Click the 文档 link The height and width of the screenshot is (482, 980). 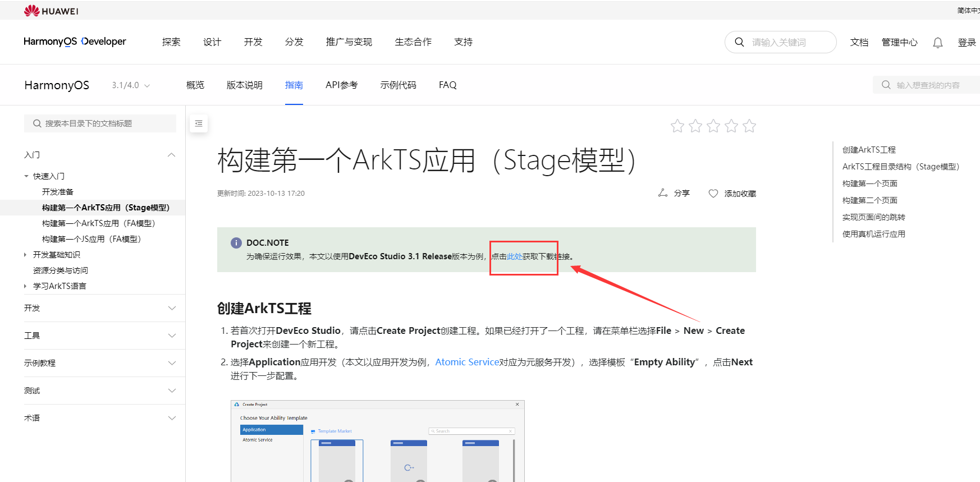tap(859, 43)
